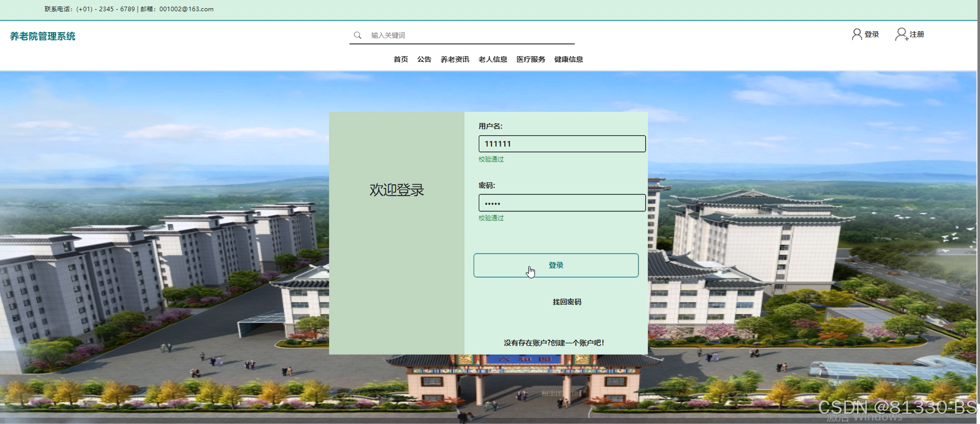
Task: Open the 医疗服务 menu item
Action: 531,59
